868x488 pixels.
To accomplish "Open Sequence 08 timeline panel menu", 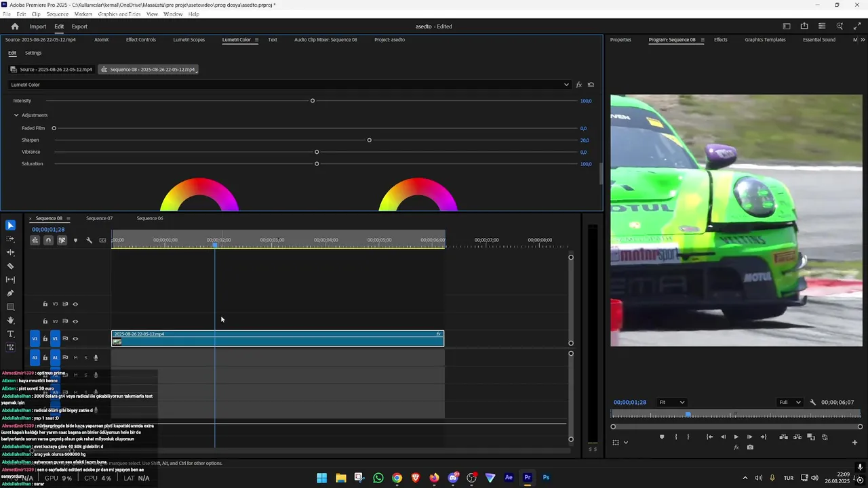I will coord(68,218).
